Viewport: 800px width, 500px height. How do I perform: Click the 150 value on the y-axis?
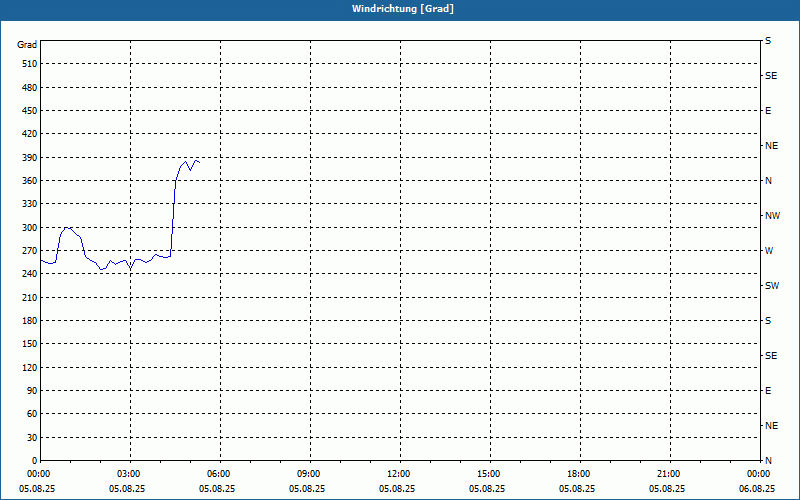coord(30,344)
